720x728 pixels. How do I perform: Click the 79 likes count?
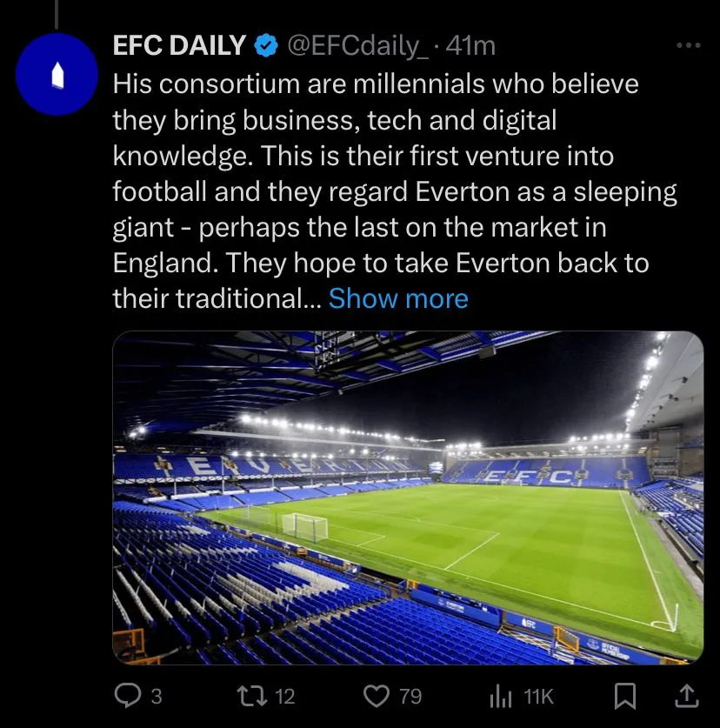[410, 696]
